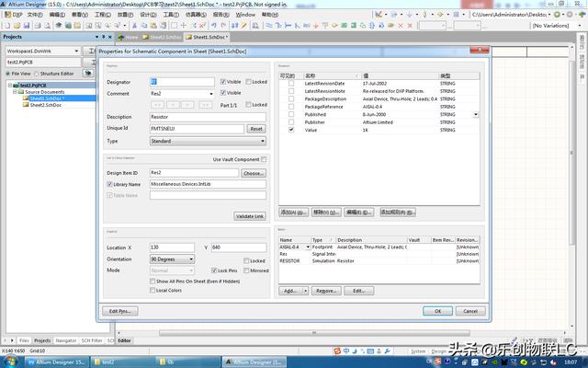Enable the Mirrored checkbox
The image size is (588, 368).
pyautogui.click(x=246, y=270)
